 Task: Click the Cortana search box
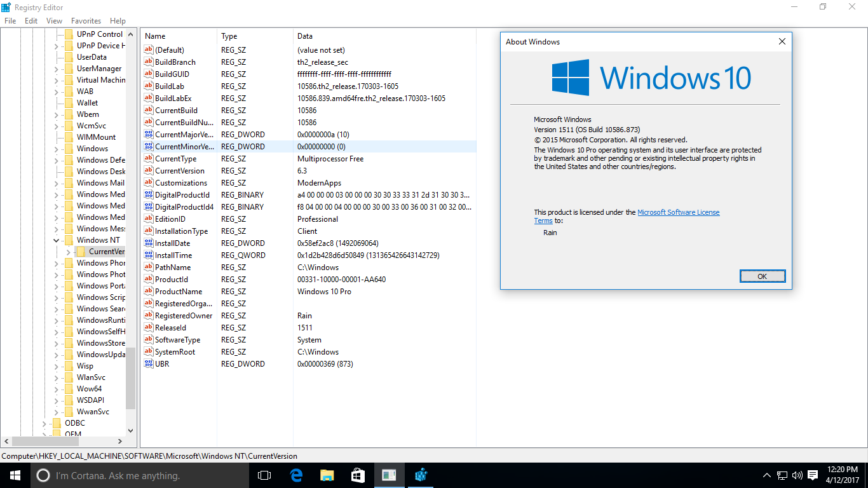pyautogui.click(x=140, y=475)
